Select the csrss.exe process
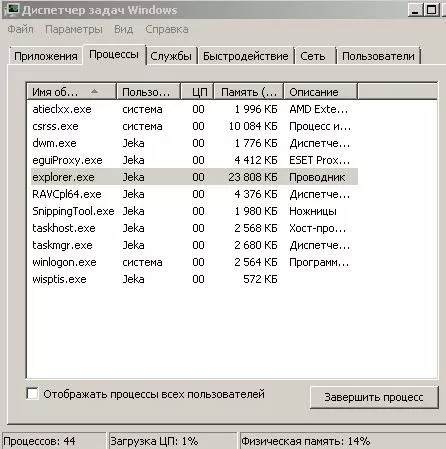Viewport: 446px width, 449px height. click(x=194, y=126)
